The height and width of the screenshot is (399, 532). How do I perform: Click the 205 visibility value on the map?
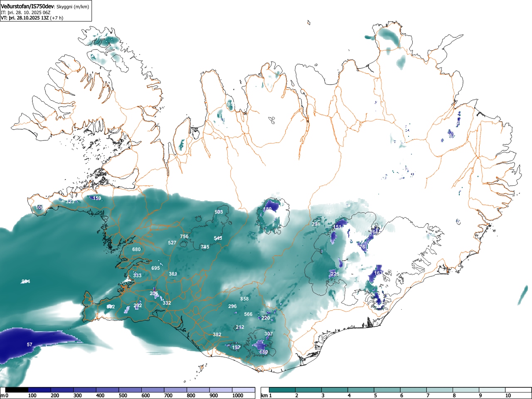[x=154, y=293]
